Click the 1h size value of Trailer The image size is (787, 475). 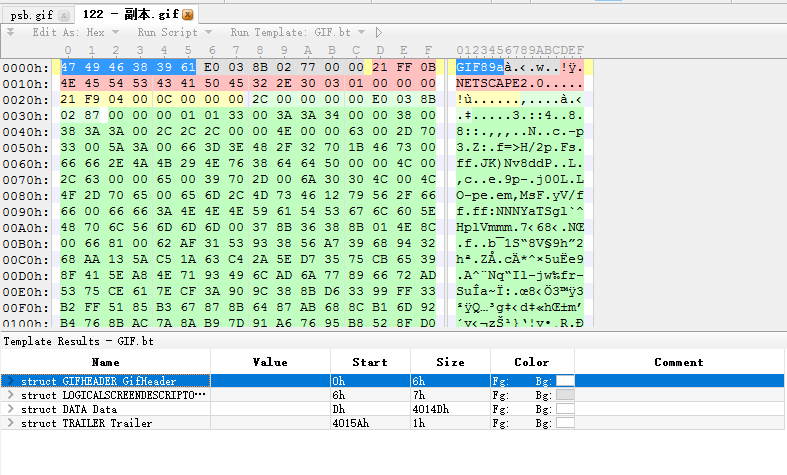419,423
